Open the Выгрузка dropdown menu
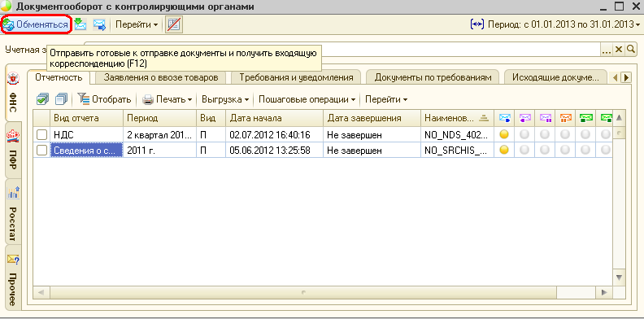 pos(225,99)
